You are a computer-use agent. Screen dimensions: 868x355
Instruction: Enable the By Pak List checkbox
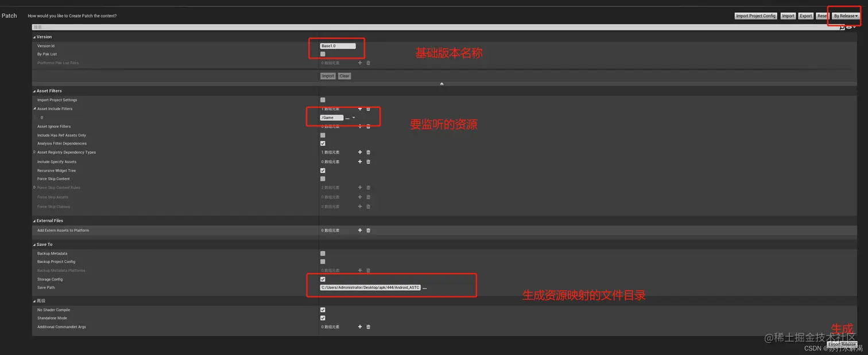[323, 54]
